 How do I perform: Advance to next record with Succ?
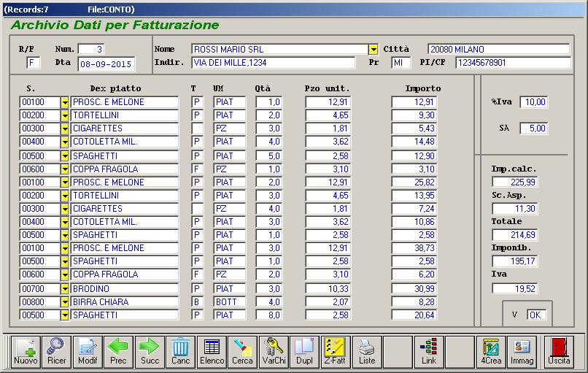click(149, 351)
